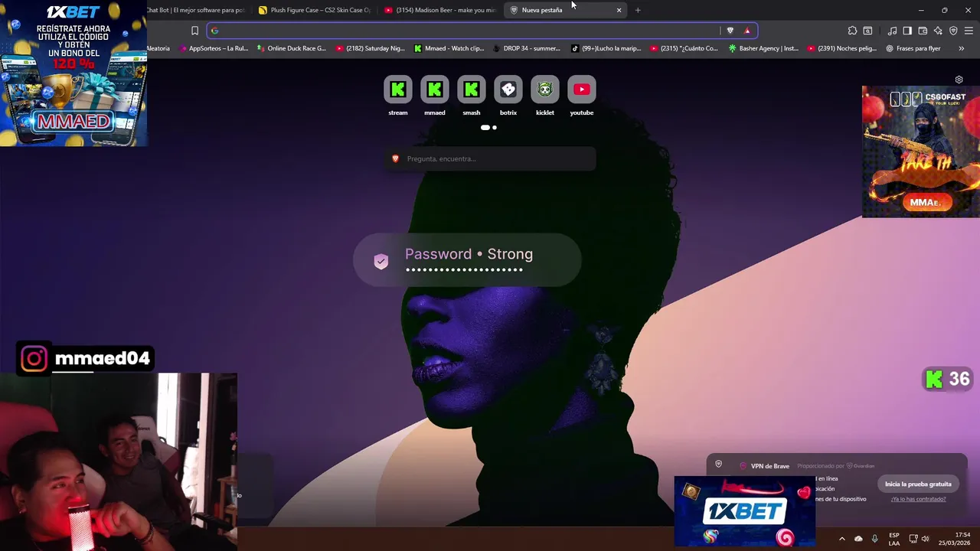Open Saturday Night bookmark
The image size is (980, 551).
coord(371,48)
